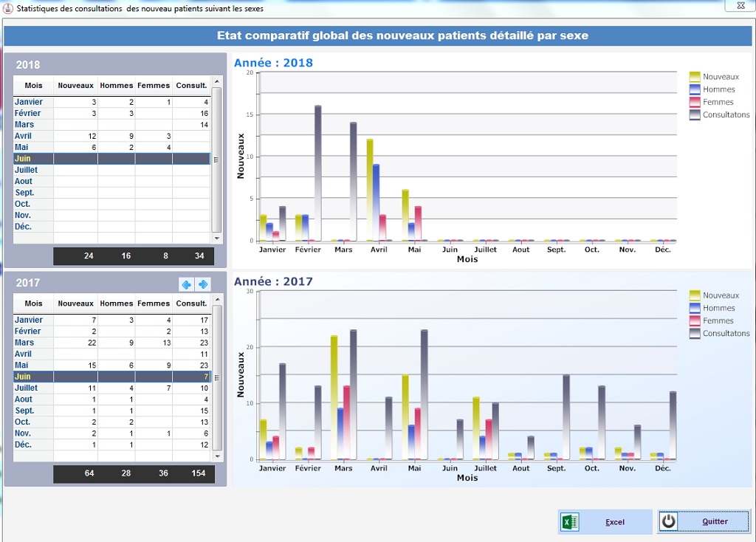
Task: Click the Excel export icon
Action: pyautogui.click(x=569, y=522)
